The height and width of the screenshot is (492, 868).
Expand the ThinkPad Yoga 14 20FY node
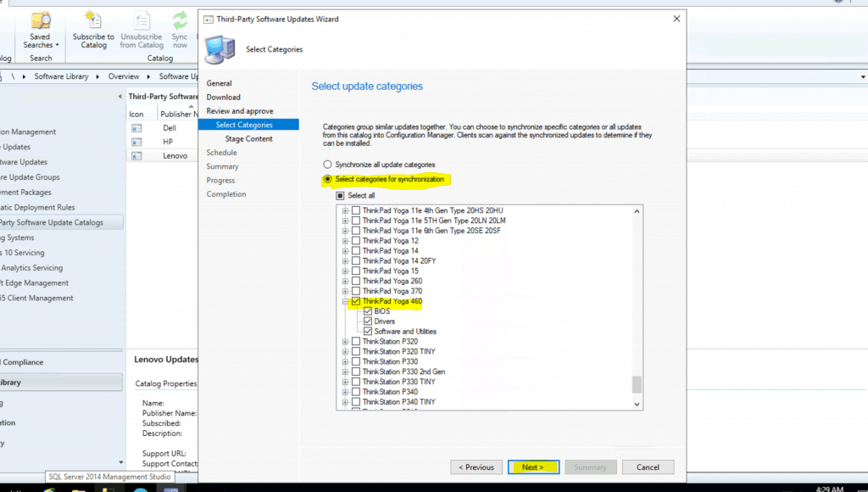[346, 261]
